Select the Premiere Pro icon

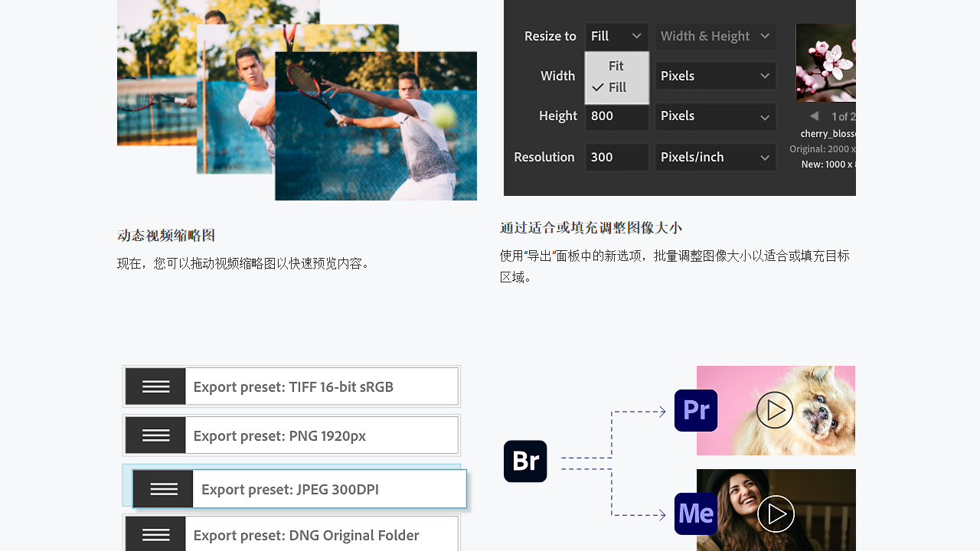(x=695, y=411)
